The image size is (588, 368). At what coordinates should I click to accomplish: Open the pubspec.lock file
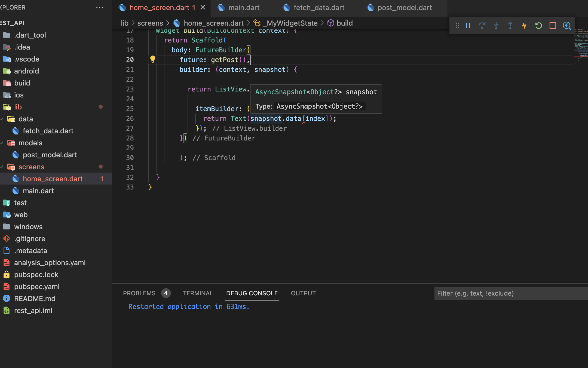[56, 275]
